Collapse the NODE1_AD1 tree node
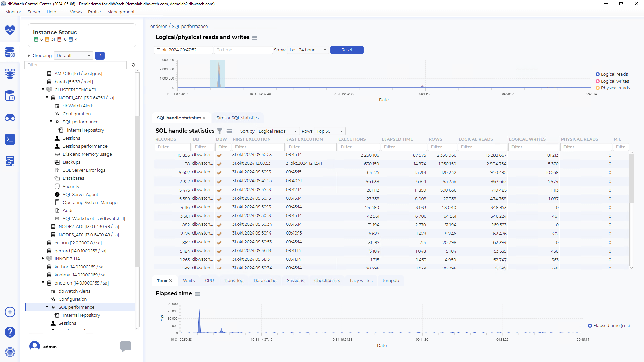This screenshot has height=362, width=644. [x=47, y=98]
